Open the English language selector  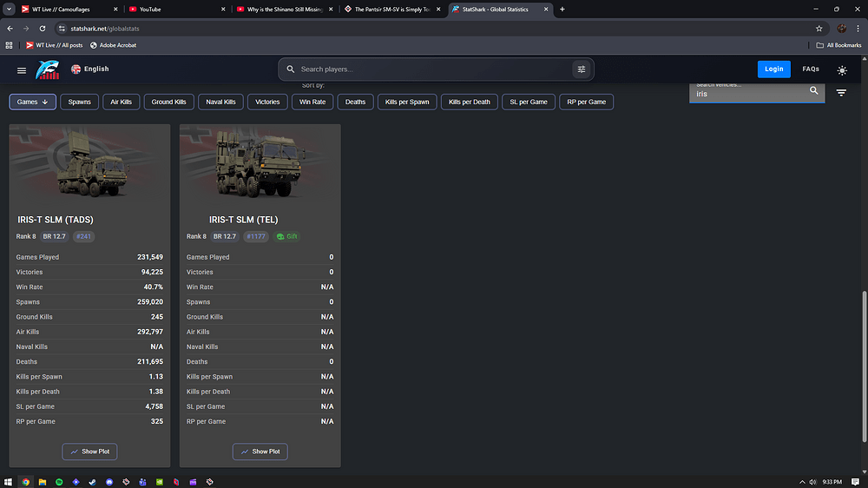pyautogui.click(x=89, y=69)
